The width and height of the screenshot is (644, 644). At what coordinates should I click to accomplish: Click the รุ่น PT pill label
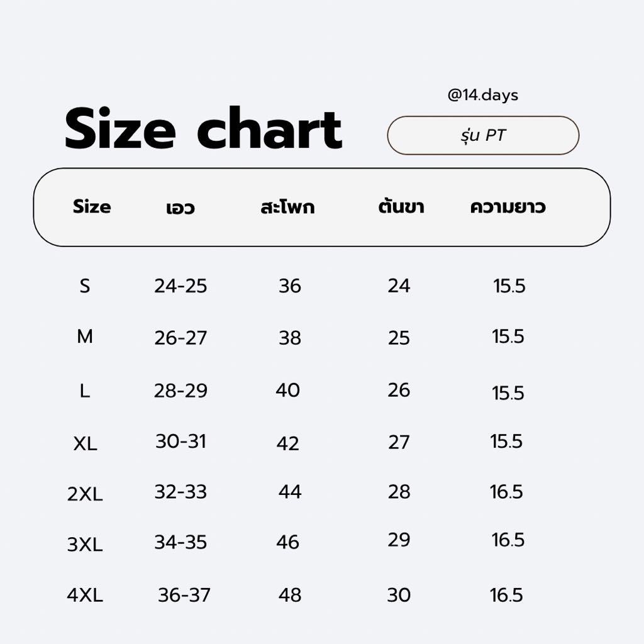(482, 135)
